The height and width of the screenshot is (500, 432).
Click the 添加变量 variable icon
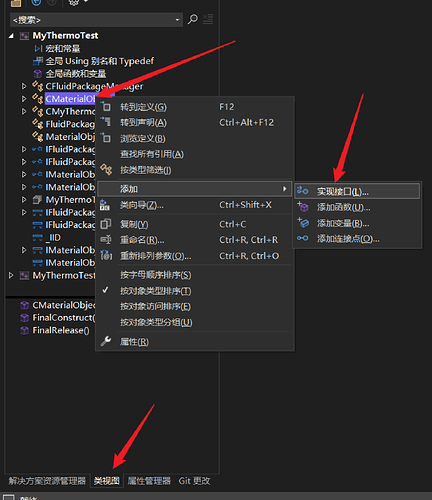point(303,222)
